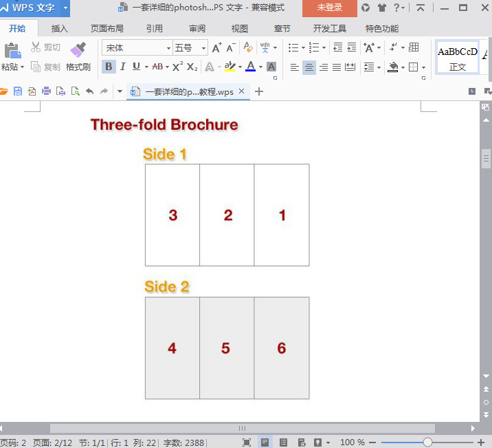Click the 100 % zoom level text
Viewport: 492px width, 448px height.
coord(353,443)
